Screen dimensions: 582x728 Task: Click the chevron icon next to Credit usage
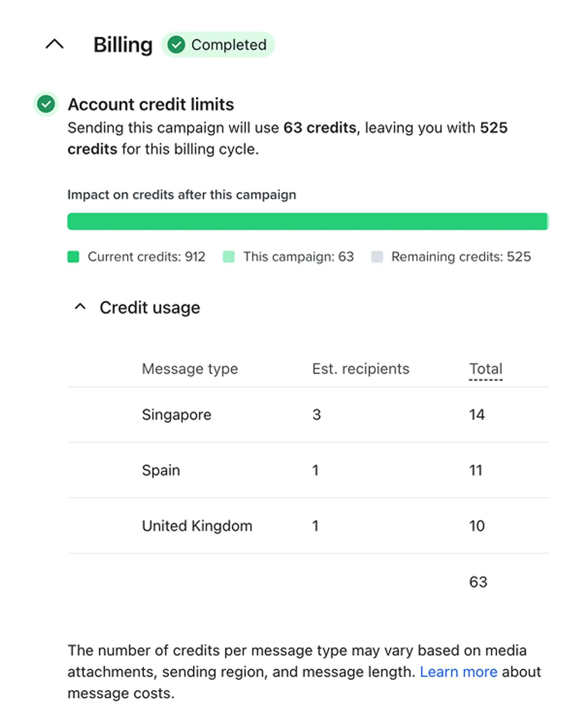click(80, 307)
